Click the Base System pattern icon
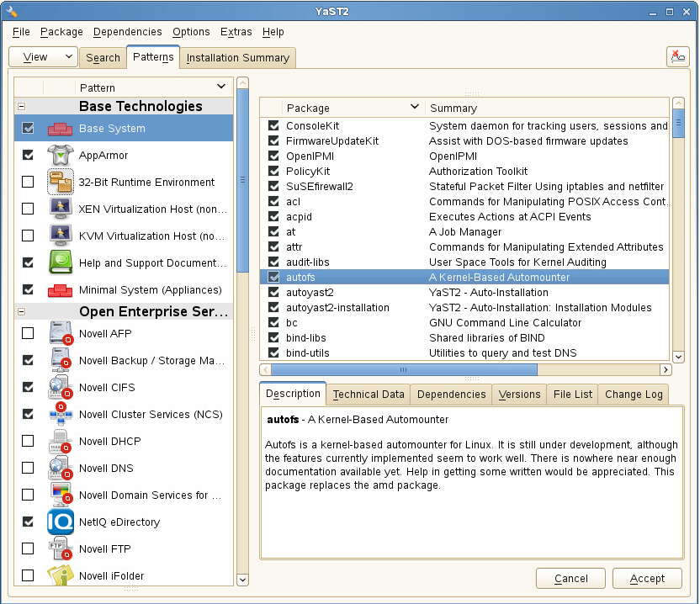Screen dimensions: 700x604 [61, 129]
